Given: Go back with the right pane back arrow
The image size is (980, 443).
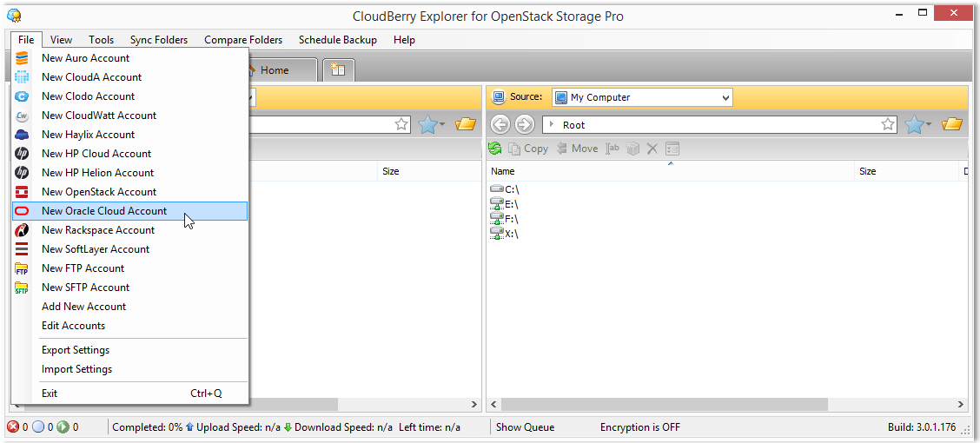Looking at the screenshot, I should click(500, 125).
